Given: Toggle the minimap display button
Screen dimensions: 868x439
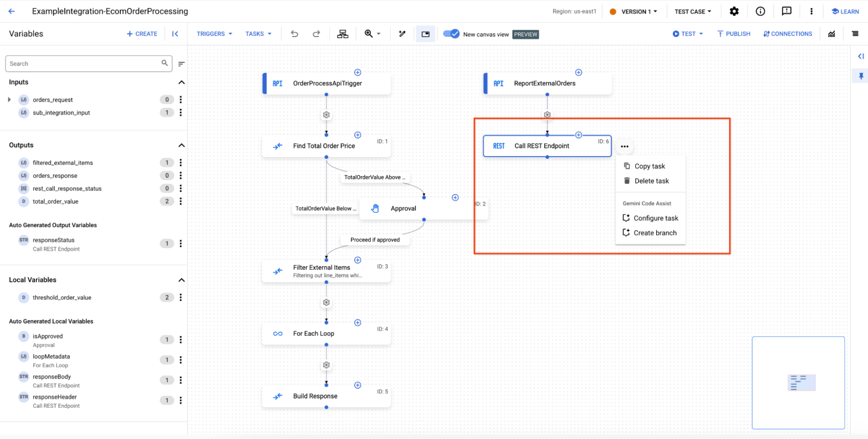Looking at the screenshot, I should click(x=426, y=34).
